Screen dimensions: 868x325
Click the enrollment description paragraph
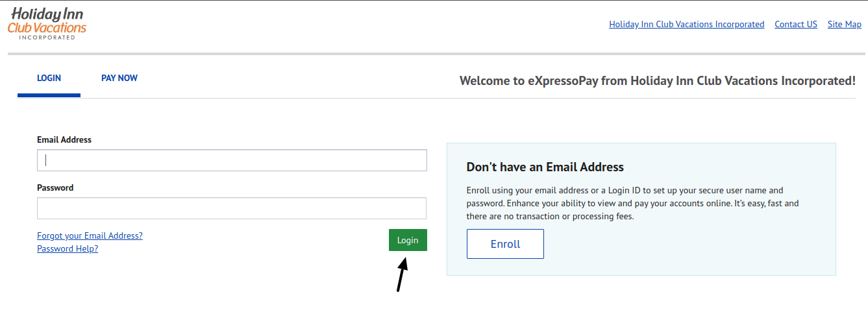click(632, 204)
